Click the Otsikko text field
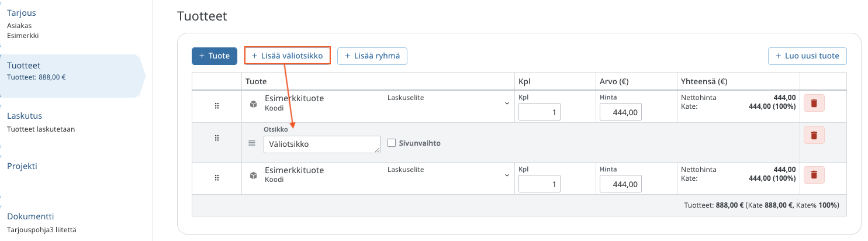This screenshot has width=868, height=241. (x=321, y=144)
